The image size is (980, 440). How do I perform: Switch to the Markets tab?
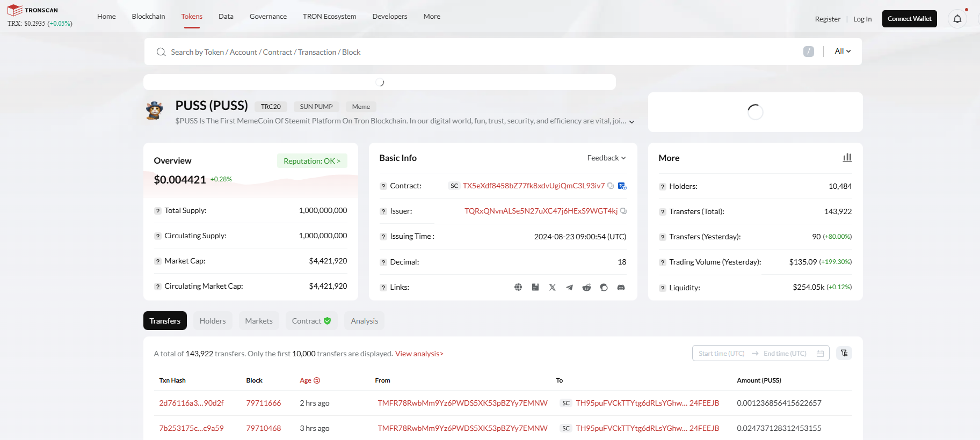[259, 321]
